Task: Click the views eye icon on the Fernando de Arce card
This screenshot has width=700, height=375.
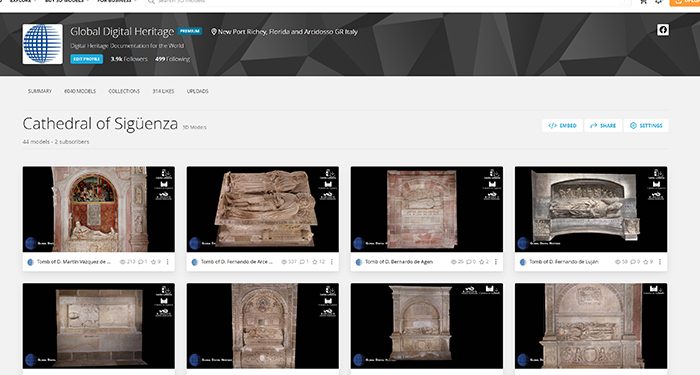Action: pyautogui.click(x=284, y=262)
